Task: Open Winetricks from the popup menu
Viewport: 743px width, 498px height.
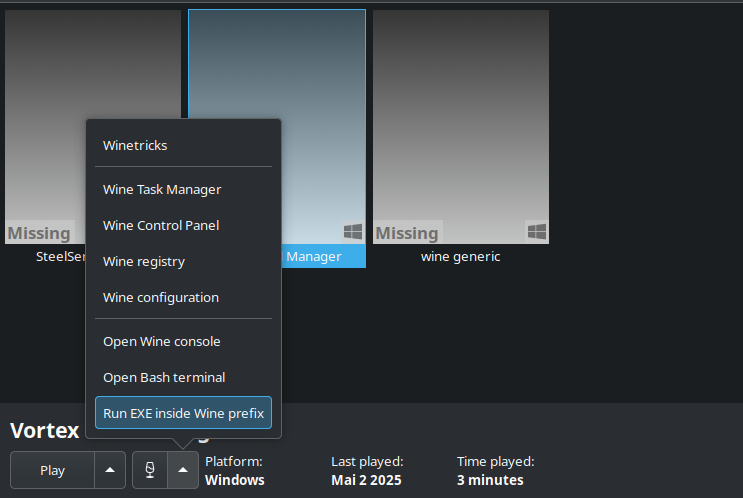Action: (183, 145)
